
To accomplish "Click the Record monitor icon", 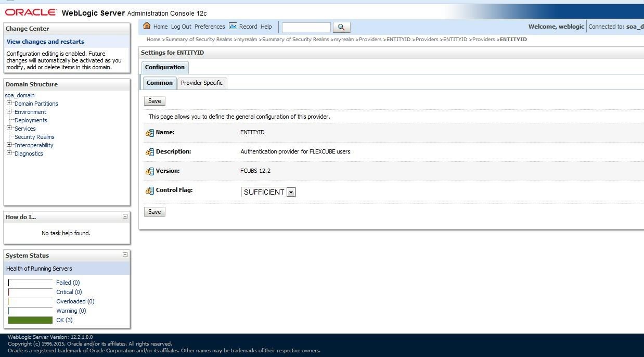I will click(x=233, y=26).
